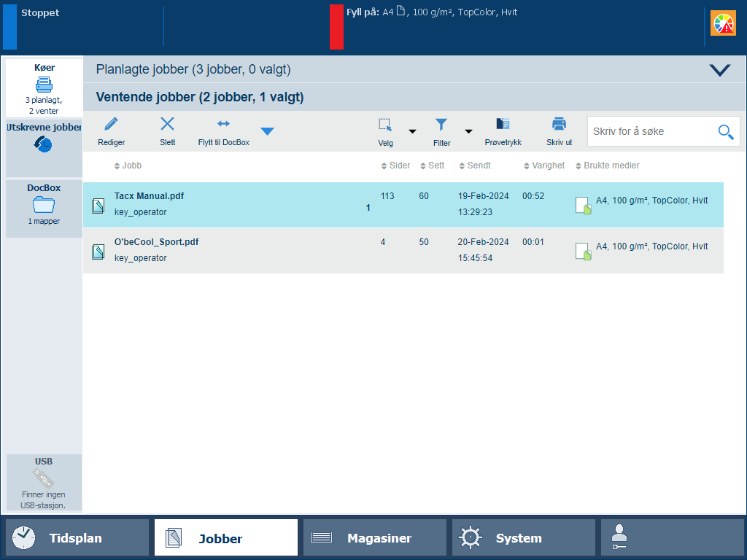Sort by Brukte medier column header
747x560 pixels.
(x=608, y=166)
